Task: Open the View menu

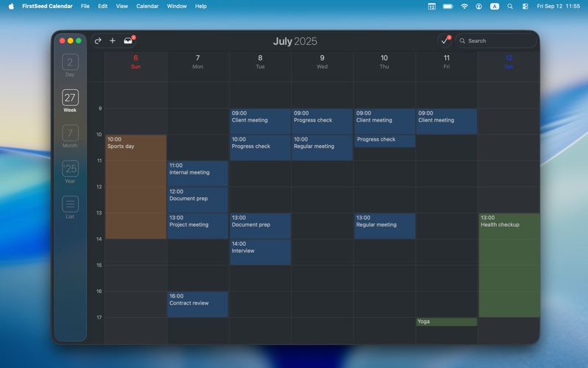Action: [122, 6]
